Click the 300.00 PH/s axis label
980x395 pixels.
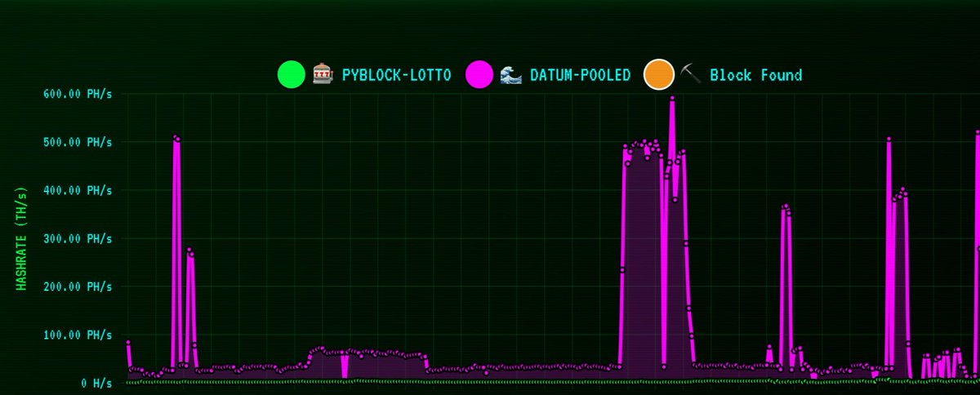click(x=79, y=238)
